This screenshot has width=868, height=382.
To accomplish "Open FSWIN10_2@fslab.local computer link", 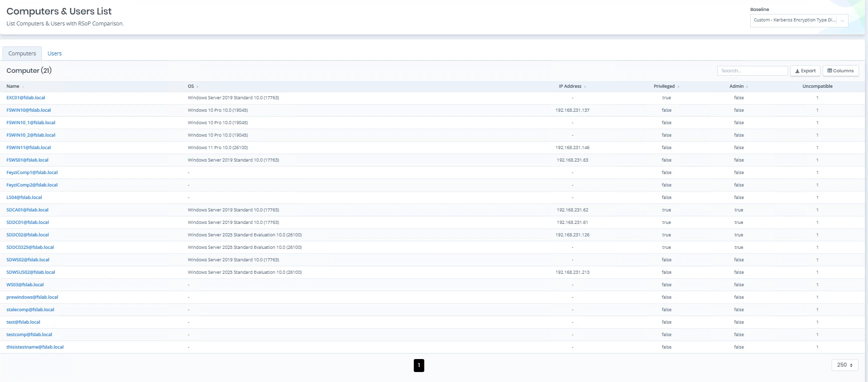I will click(x=31, y=135).
